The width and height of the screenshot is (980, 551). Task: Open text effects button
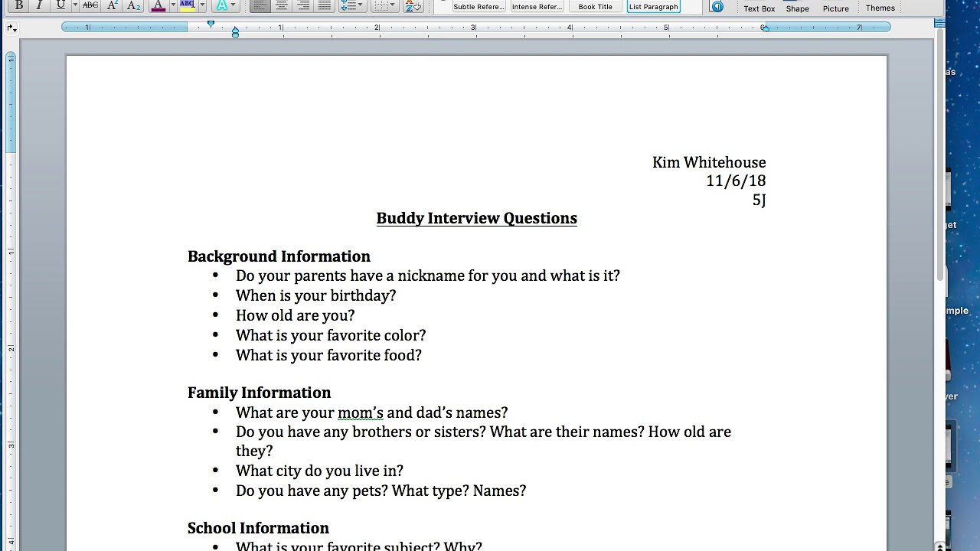click(221, 5)
